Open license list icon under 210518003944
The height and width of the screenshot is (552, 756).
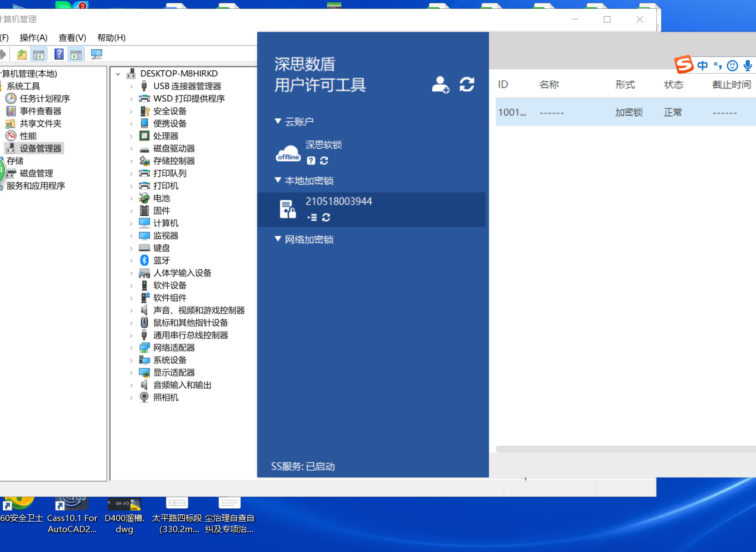312,217
